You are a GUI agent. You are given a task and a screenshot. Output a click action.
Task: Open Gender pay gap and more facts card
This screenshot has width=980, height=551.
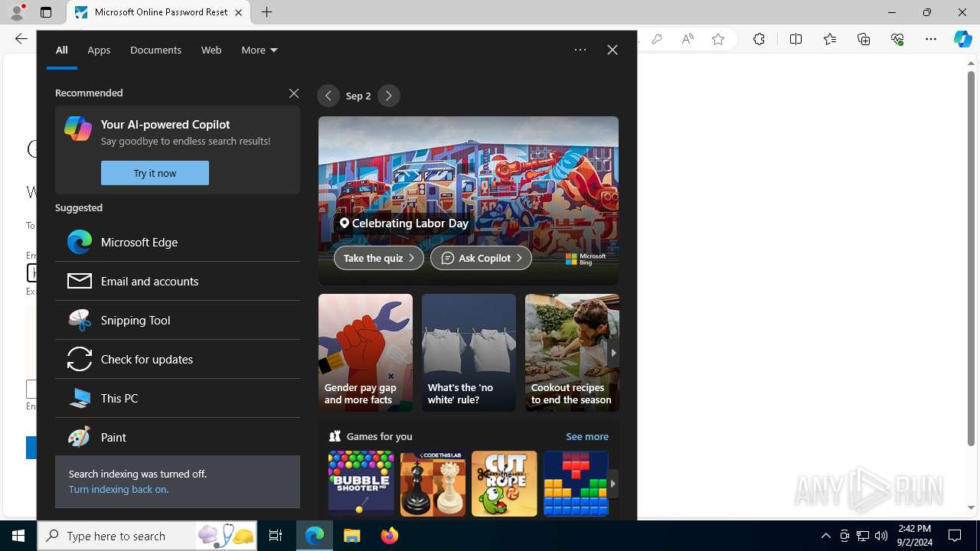click(x=365, y=353)
